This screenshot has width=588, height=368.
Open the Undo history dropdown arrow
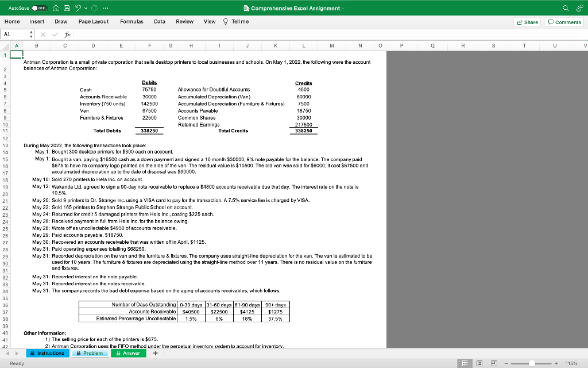click(x=86, y=7)
